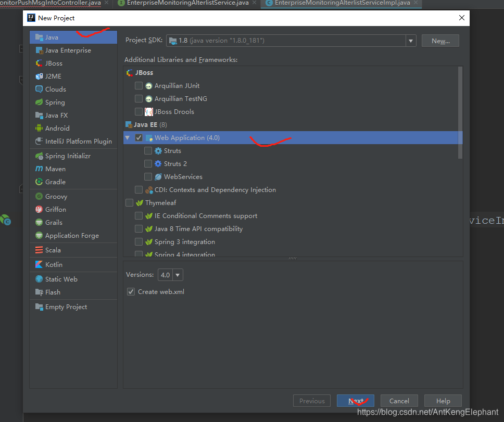Select the Maven icon
Viewport: 504px width, 422px height.
[39, 169]
